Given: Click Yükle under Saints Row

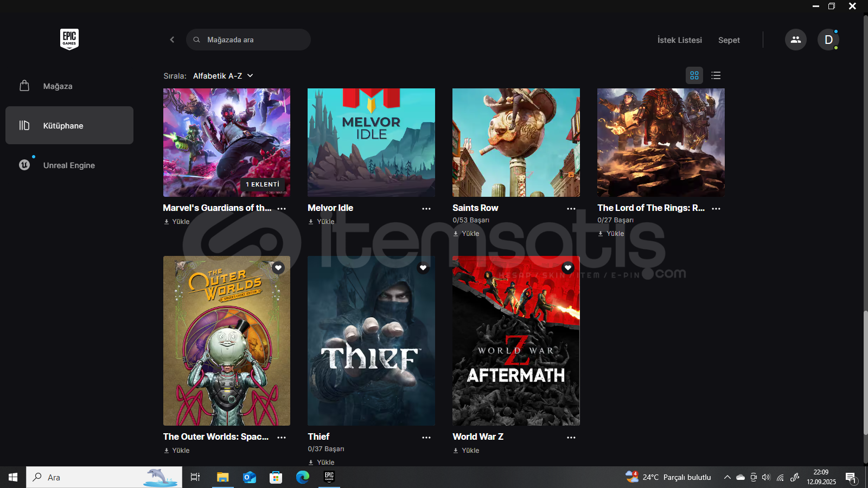Looking at the screenshot, I should [x=466, y=234].
